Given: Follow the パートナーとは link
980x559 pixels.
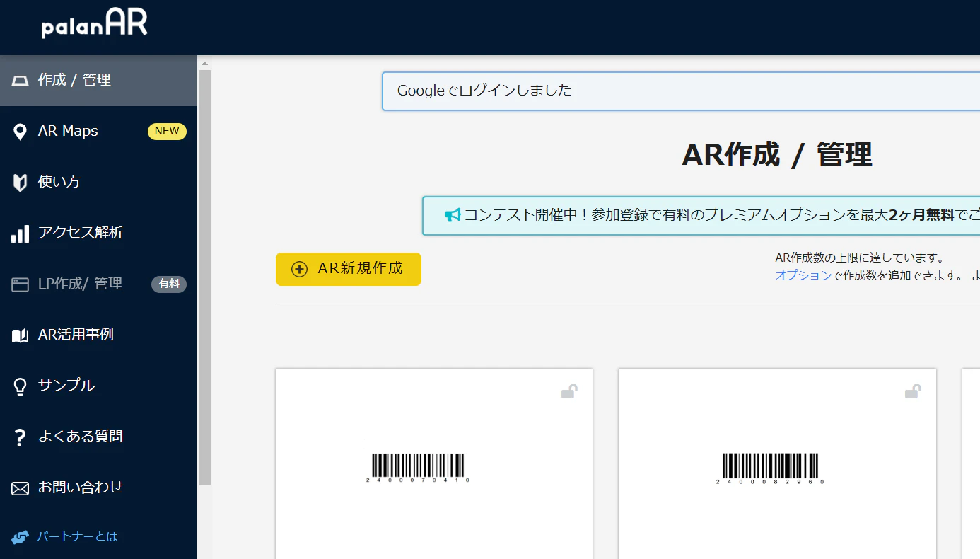Looking at the screenshot, I should [x=77, y=537].
